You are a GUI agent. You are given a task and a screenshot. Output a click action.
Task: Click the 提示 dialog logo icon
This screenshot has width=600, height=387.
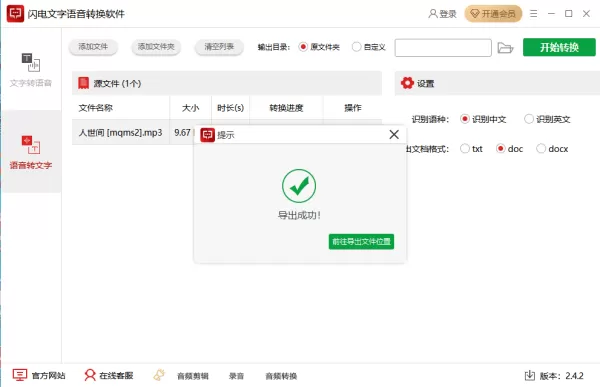pyautogui.click(x=207, y=135)
